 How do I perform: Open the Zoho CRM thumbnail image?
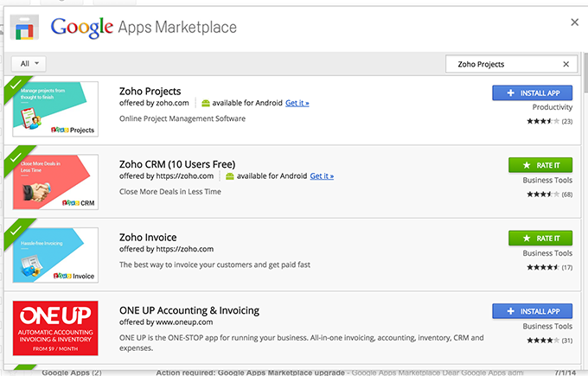[55, 182]
